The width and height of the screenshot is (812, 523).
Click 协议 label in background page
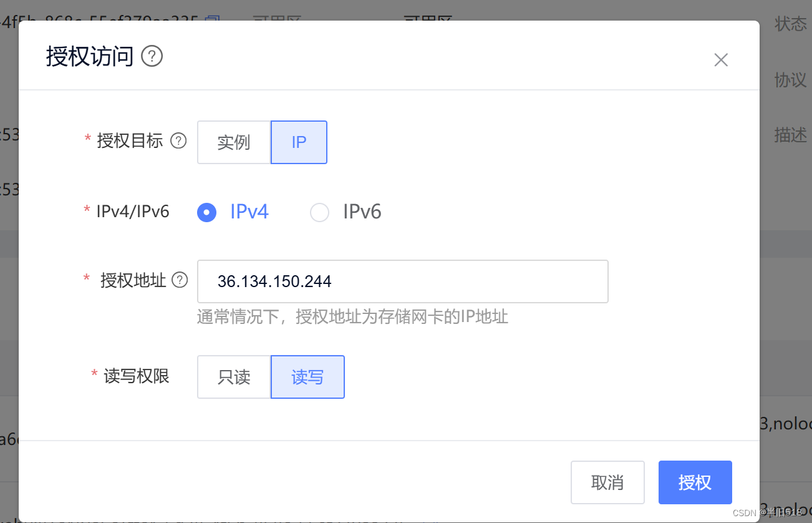791,80
